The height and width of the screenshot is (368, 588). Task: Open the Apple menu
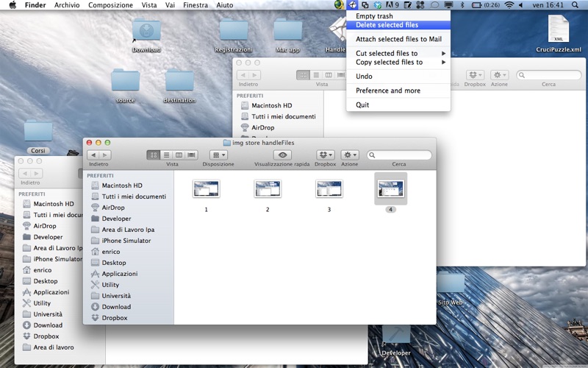[12, 5]
